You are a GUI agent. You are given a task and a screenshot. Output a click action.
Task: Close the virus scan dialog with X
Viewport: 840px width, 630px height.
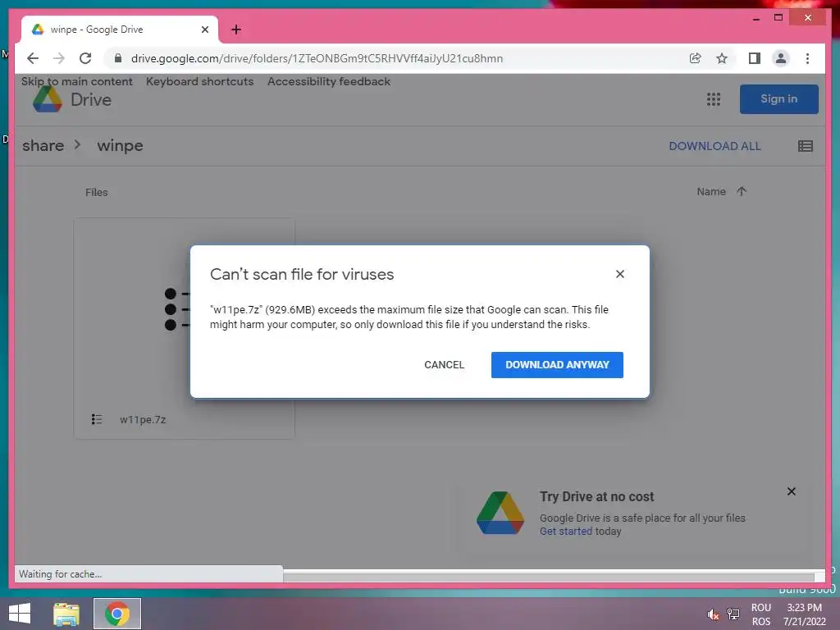(x=620, y=274)
